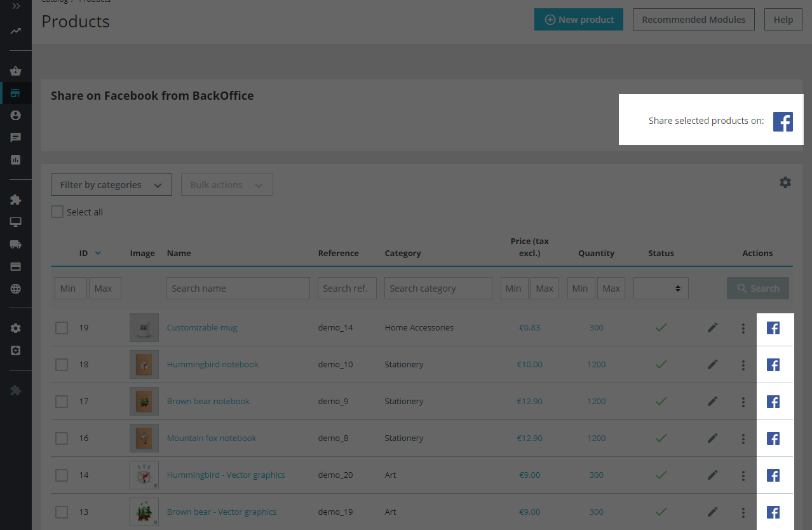Screen dimensions: 812x530
Task: Sort by Quantity column header
Action: click(596, 253)
